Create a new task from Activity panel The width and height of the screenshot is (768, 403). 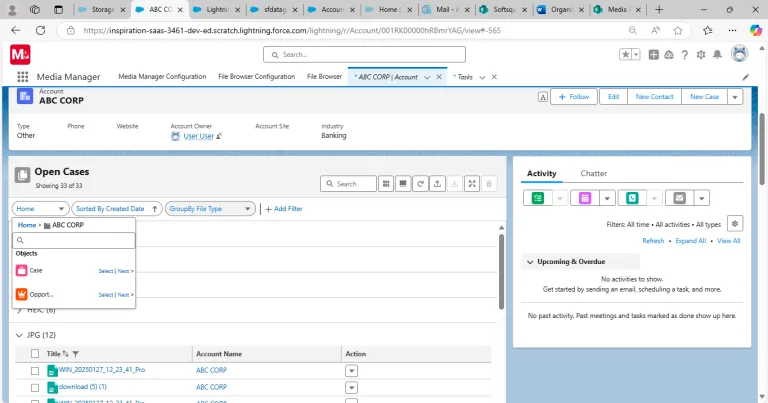tap(538, 198)
